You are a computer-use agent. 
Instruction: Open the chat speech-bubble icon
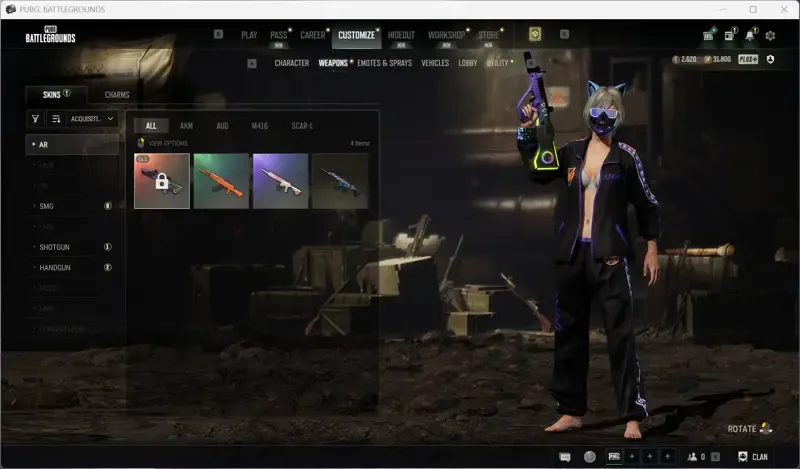[565, 457]
